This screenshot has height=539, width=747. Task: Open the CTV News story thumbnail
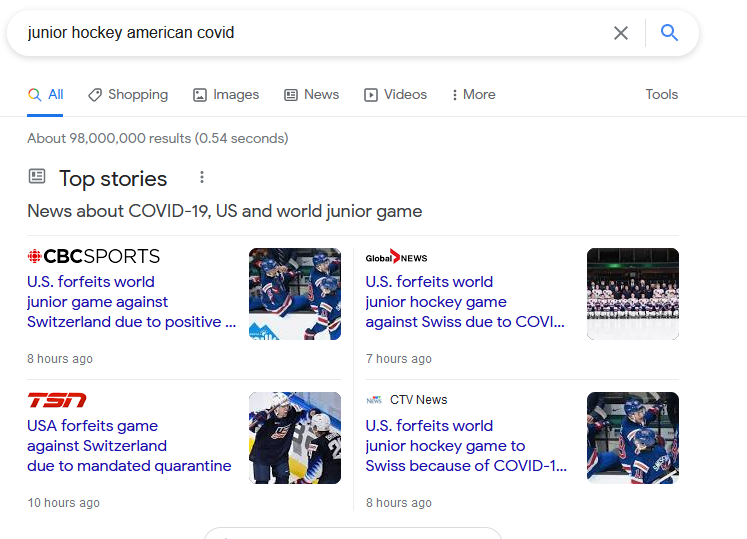[x=633, y=438]
